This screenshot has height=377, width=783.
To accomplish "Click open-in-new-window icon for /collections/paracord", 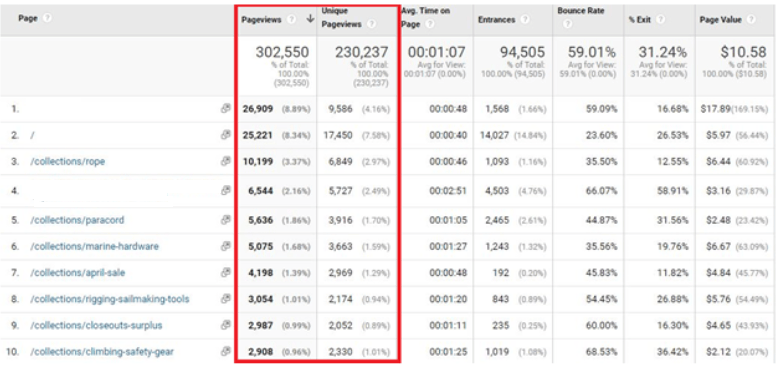I will 226,220.
